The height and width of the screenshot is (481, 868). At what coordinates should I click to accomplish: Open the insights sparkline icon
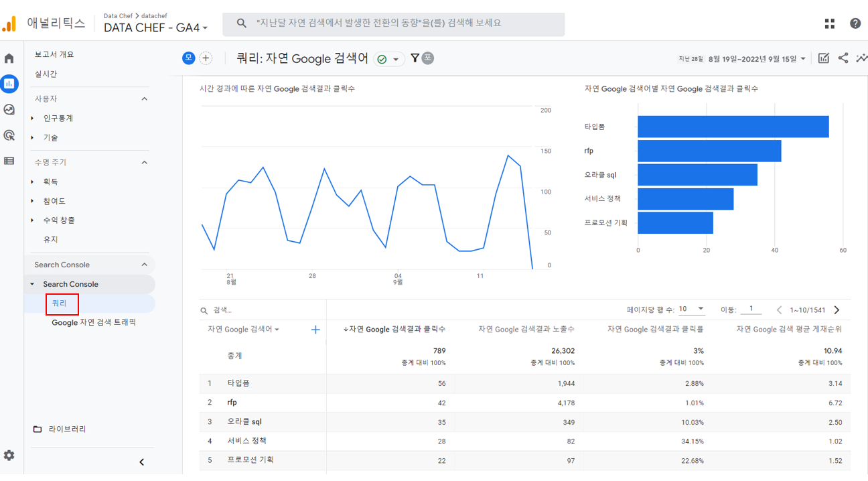pyautogui.click(x=861, y=58)
